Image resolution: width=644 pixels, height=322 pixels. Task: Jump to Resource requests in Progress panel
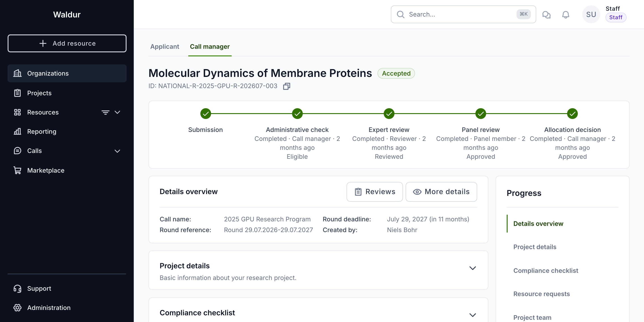point(542,294)
